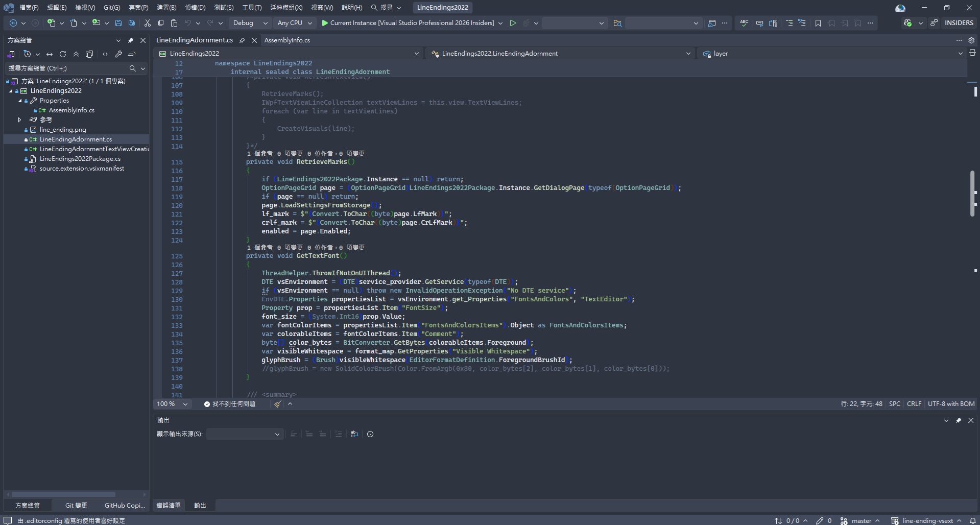980x525 pixels.
Task: Toggle the CRLF line ending indicator
Action: [913, 403]
